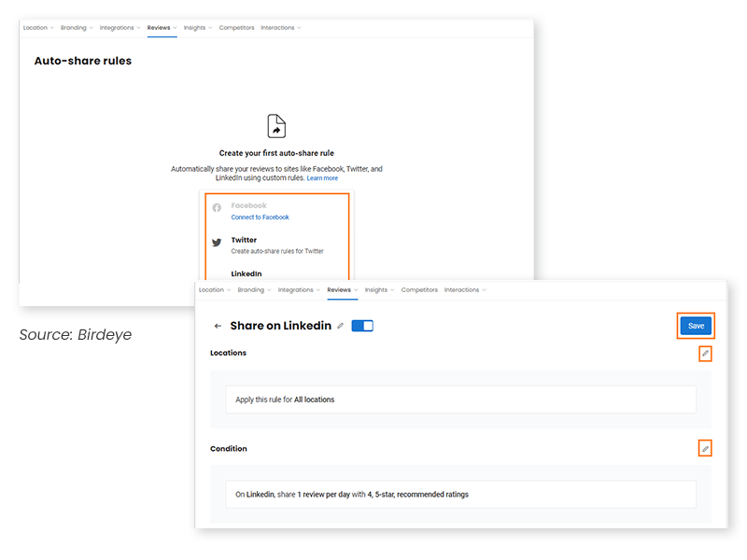Click the Twitter bird icon
Viewport: 747px width, 560px height.
pyautogui.click(x=217, y=243)
